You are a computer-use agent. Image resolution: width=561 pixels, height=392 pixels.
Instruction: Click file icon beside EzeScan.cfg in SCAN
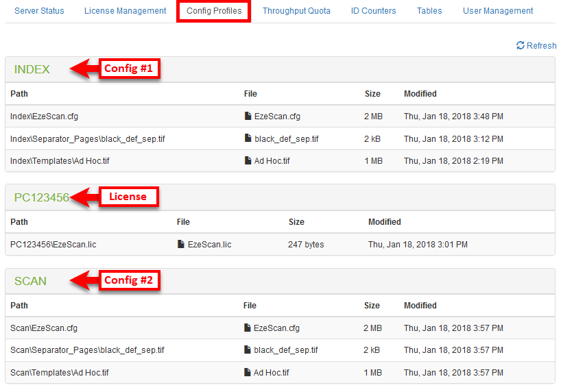pos(248,328)
